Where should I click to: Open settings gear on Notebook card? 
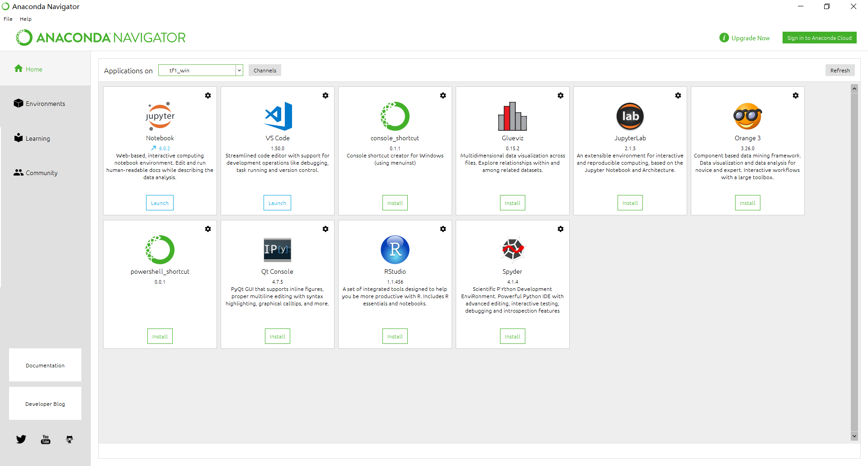tap(208, 95)
